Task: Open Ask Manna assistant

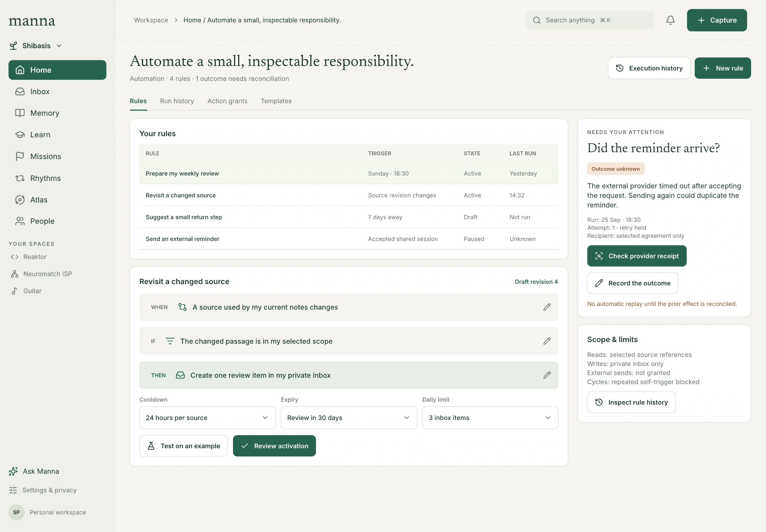Action: (x=34, y=471)
